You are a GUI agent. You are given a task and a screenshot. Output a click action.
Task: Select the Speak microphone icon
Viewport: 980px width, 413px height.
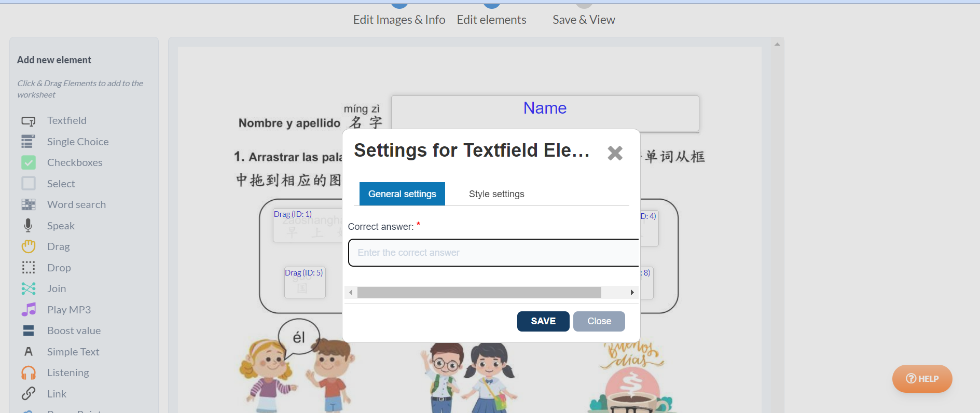coord(28,226)
